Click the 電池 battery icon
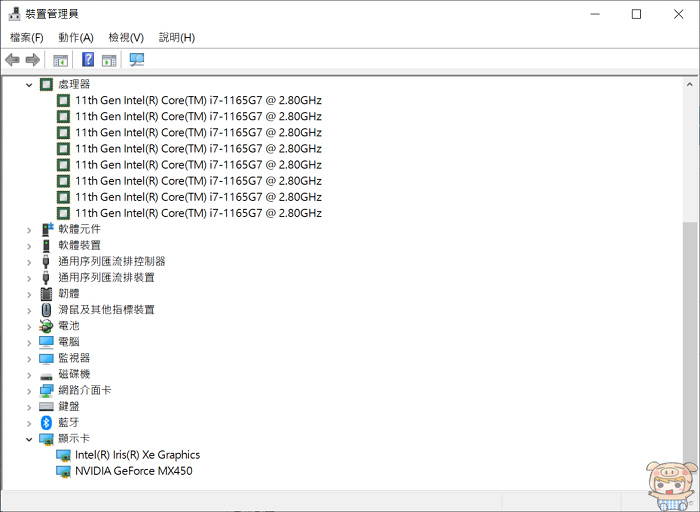 coord(46,326)
